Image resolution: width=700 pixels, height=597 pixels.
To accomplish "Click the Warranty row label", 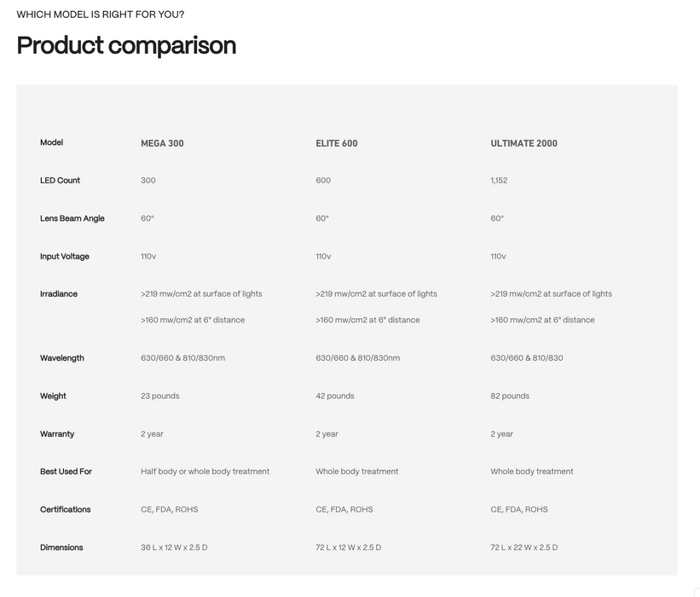I will coord(57,434).
